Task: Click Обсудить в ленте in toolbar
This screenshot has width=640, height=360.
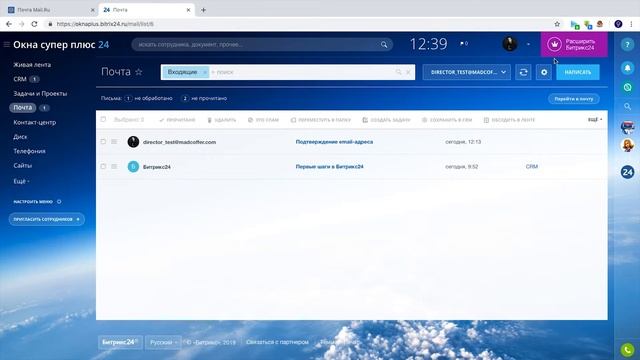Action: tap(509, 120)
